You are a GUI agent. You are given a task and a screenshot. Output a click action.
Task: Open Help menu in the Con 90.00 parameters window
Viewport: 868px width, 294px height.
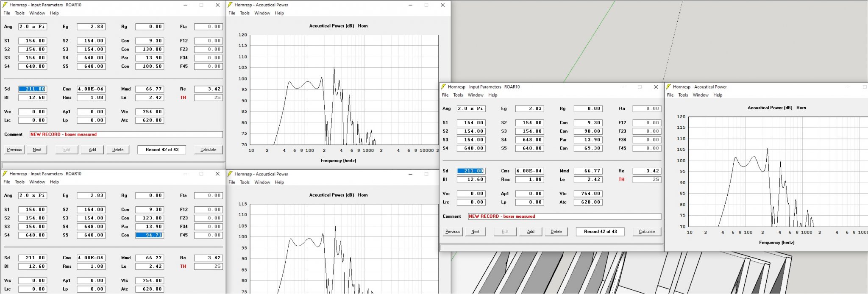click(x=492, y=95)
